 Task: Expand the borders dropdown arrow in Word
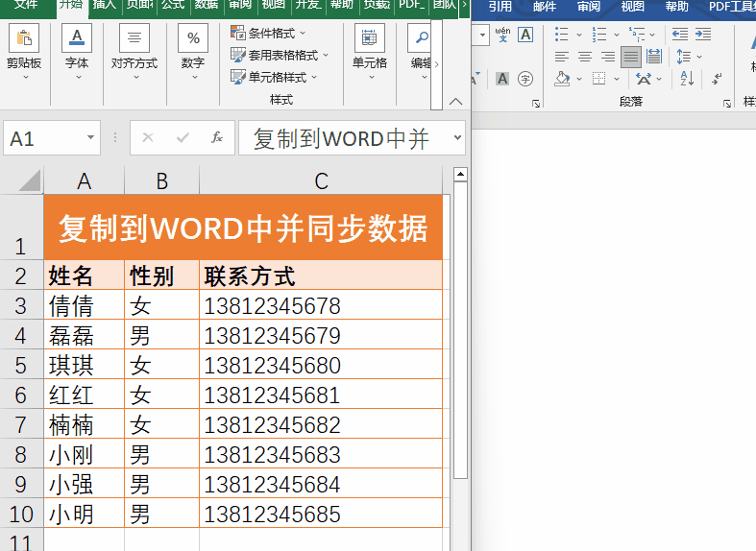pos(617,79)
